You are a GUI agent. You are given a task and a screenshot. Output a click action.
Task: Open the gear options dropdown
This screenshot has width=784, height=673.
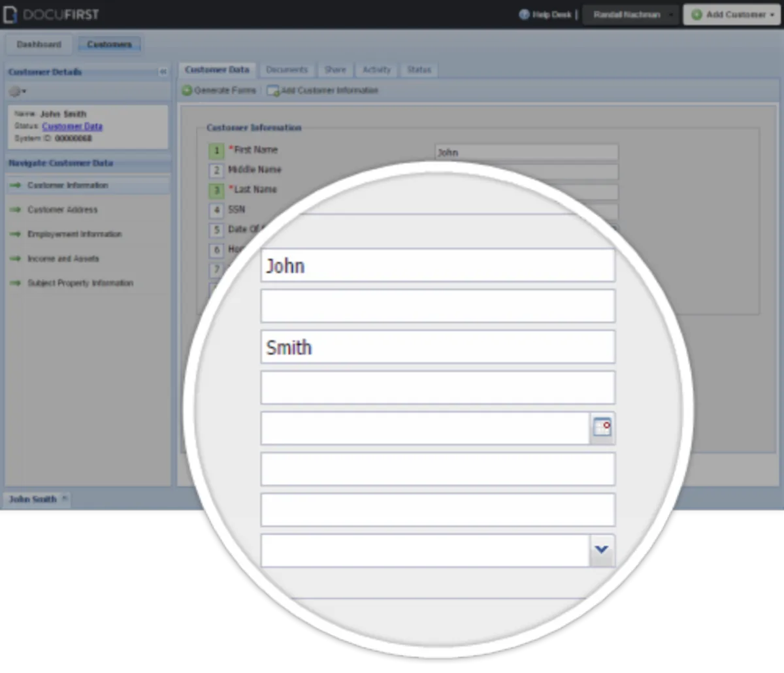(x=18, y=91)
